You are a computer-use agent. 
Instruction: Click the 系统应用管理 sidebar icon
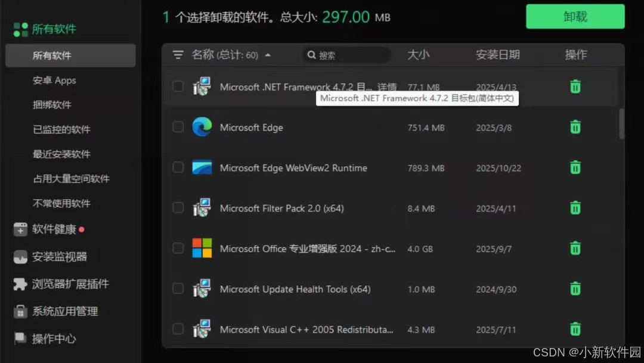tap(20, 311)
